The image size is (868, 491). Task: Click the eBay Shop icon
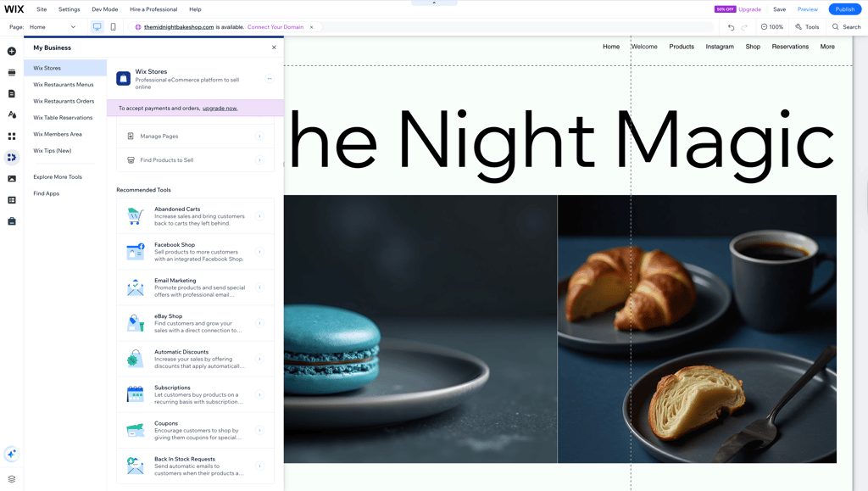[x=135, y=323]
